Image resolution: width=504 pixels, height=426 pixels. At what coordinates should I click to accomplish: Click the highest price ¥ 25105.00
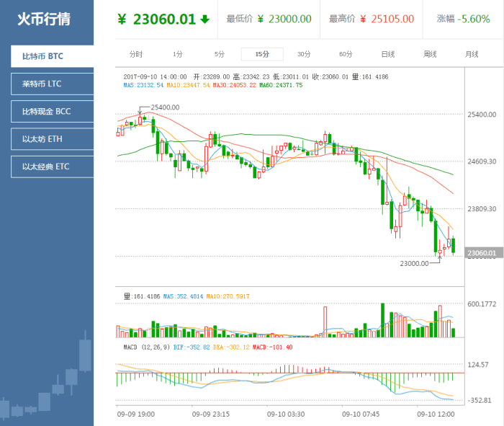[x=387, y=19]
